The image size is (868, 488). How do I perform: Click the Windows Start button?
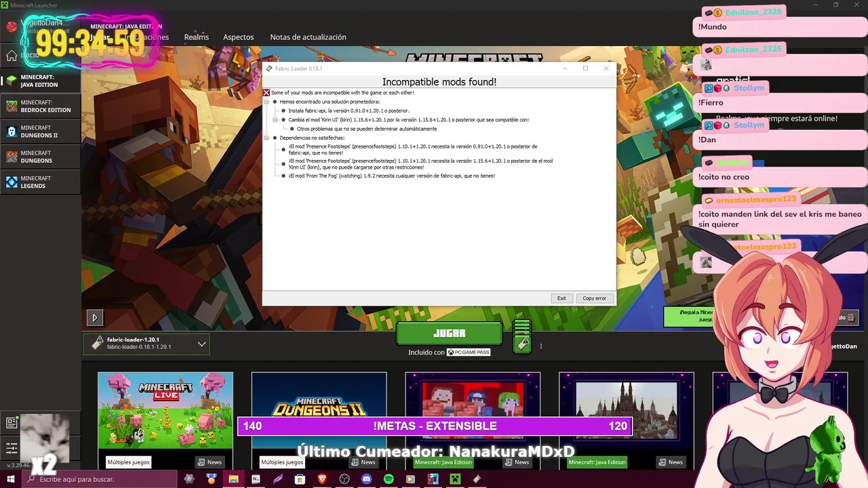point(12,479)
